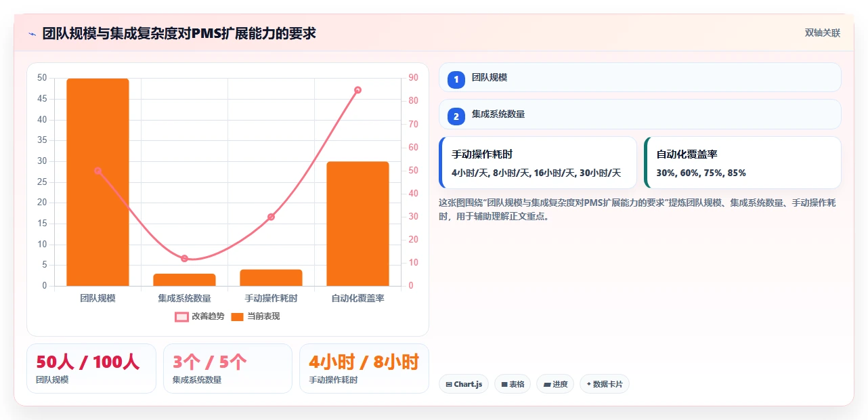
Task: Click the trend line point above 自动化覆盖率
Action: [x=357, y=90]
